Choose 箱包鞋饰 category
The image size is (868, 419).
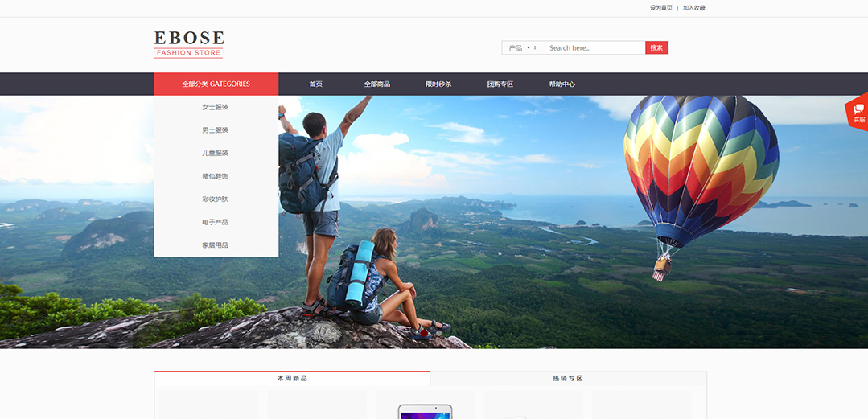click(x=216, y=176)
